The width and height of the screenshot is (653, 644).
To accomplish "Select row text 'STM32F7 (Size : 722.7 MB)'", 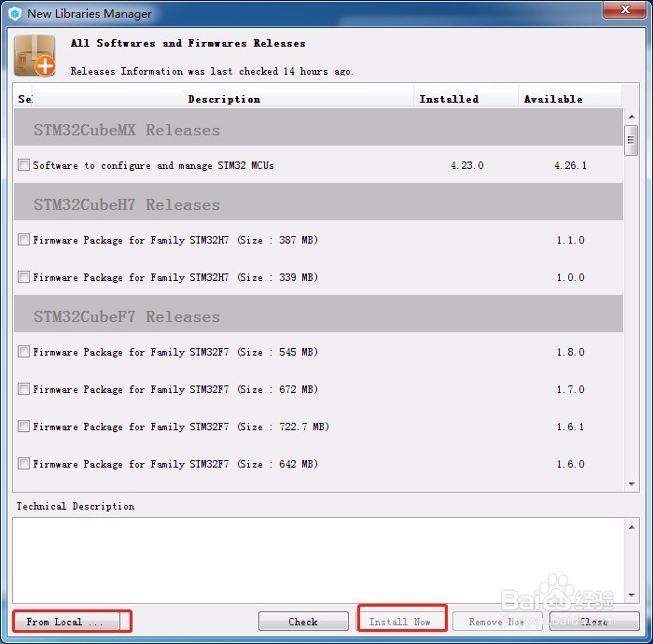I will click(259, 427).
